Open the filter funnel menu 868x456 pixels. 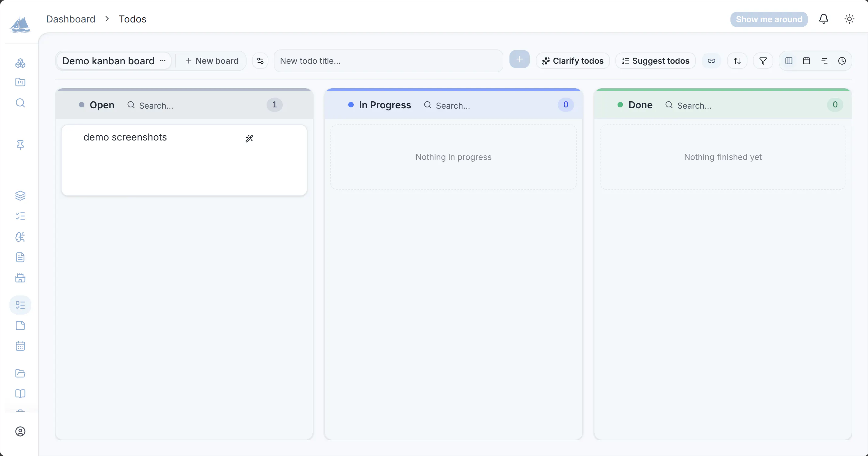tap(763, 61)
